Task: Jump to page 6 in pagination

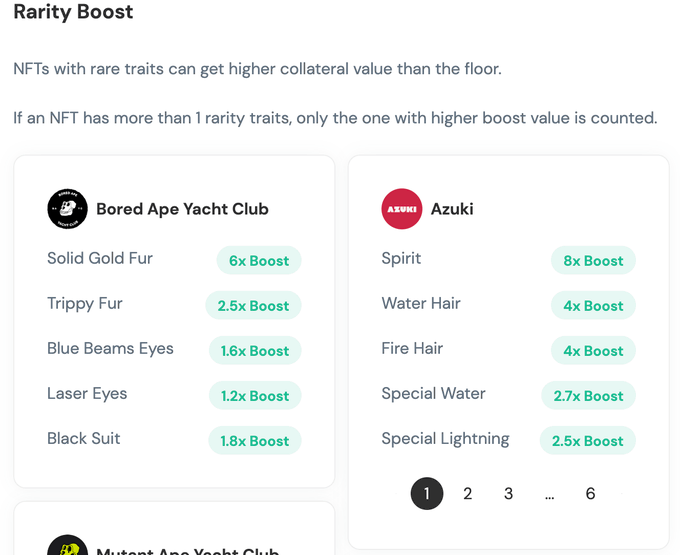Action: 590,493
